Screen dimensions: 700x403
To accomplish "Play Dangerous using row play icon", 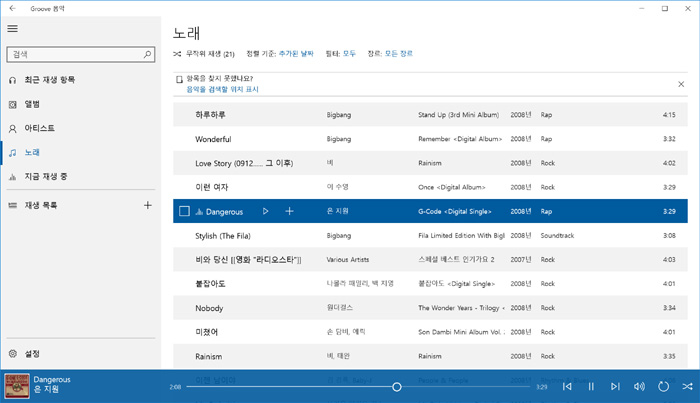I will [x=266, y=211].
